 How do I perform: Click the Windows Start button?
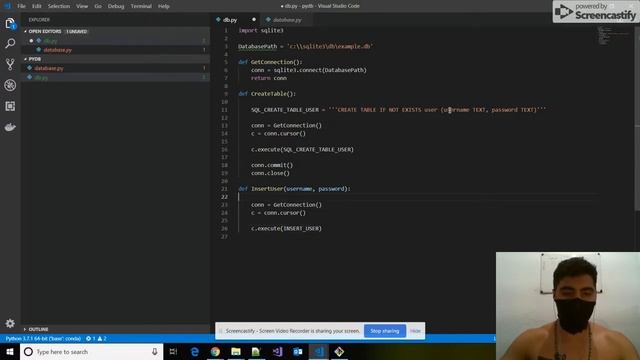10,351
